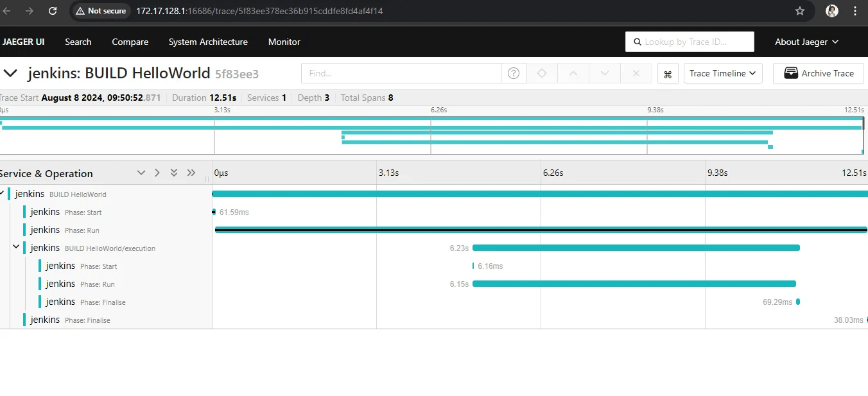Go to previous search result arrow
The height and width of the screenshot is (396, 868).
[573, 73]
